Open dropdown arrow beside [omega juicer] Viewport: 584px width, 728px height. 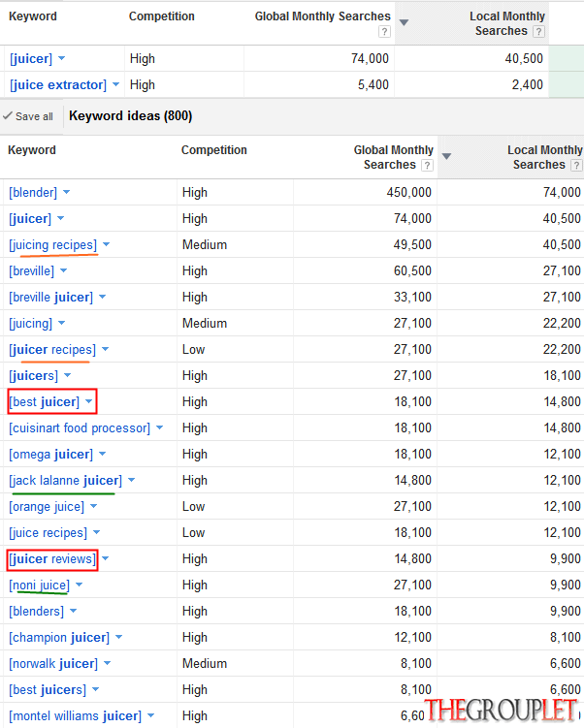point(102,454)
